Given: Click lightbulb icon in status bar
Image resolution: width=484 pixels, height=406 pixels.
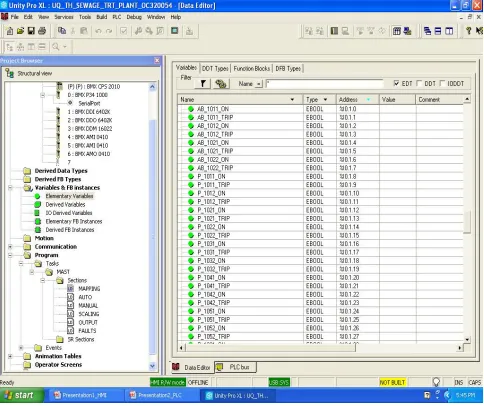Looking at the screenshot, I should [436, 382].
